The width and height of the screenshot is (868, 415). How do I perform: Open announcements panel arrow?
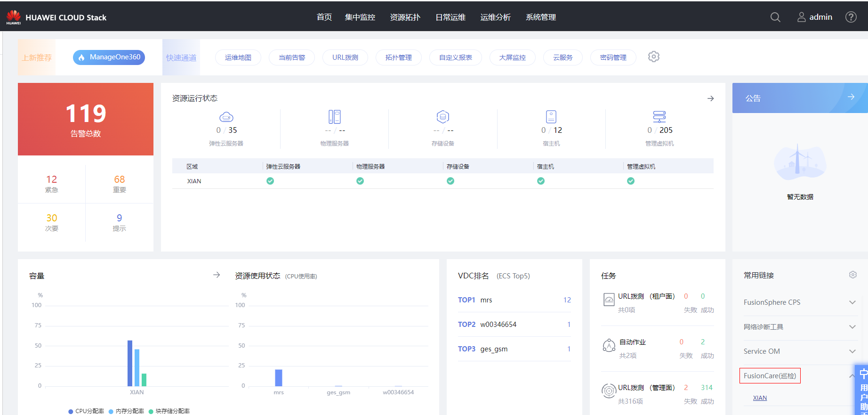point(851,97)
